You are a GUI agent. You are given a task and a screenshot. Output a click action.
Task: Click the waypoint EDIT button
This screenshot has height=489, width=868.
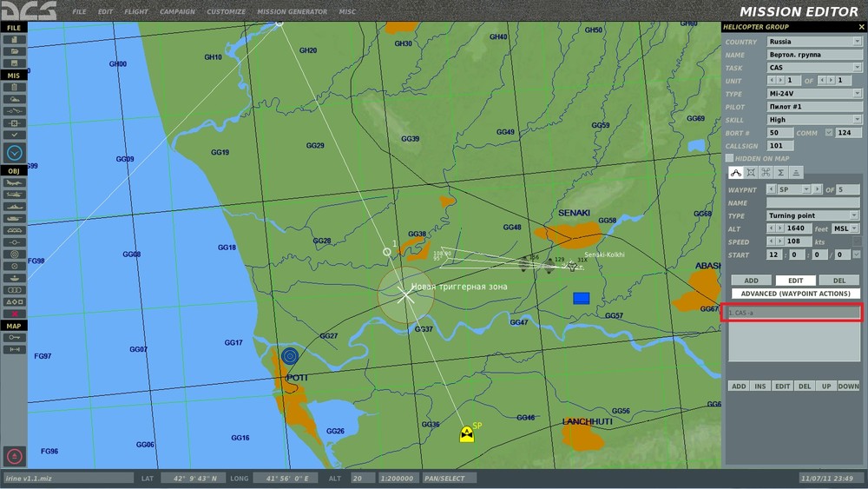coord(795,281)
